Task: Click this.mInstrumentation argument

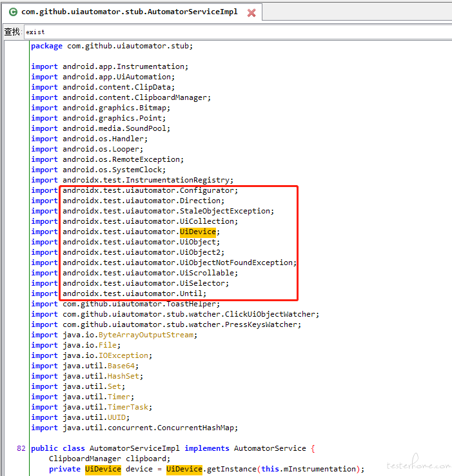Action: (x=308, y=469)
